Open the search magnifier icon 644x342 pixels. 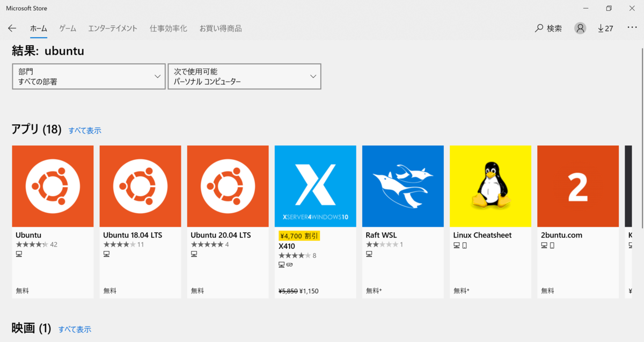coord(539,28)
